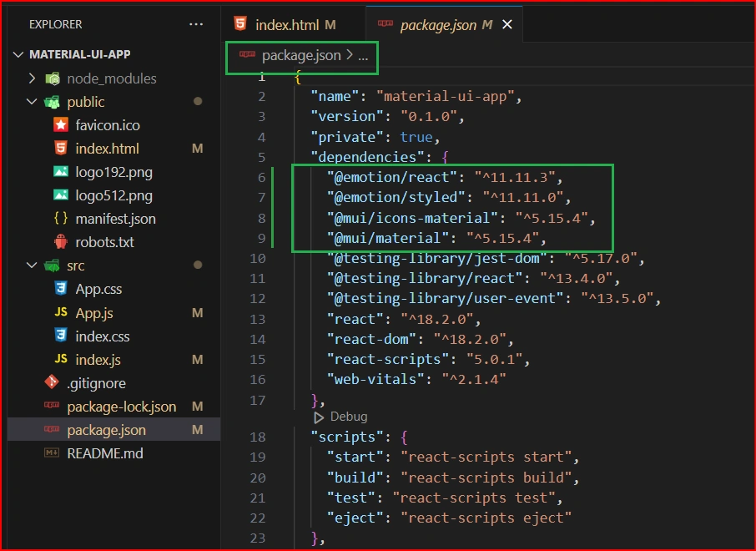Click the HTML5 icon on index.html tab

point(240,23)
